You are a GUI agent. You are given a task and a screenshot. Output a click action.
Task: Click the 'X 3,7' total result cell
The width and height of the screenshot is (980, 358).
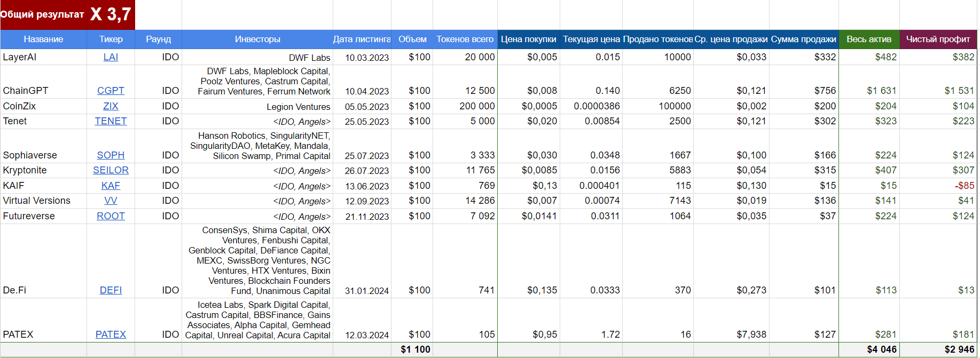click(111, 14)
